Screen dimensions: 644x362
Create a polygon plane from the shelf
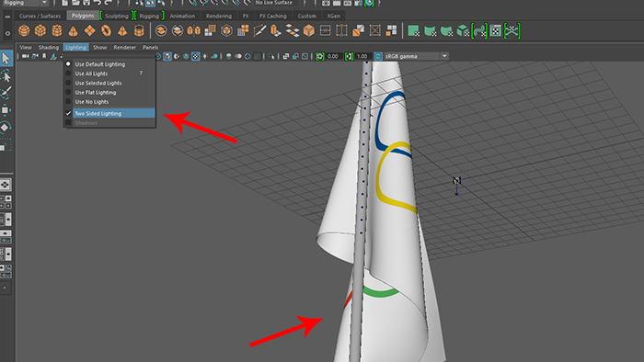(x=89, y=30)
